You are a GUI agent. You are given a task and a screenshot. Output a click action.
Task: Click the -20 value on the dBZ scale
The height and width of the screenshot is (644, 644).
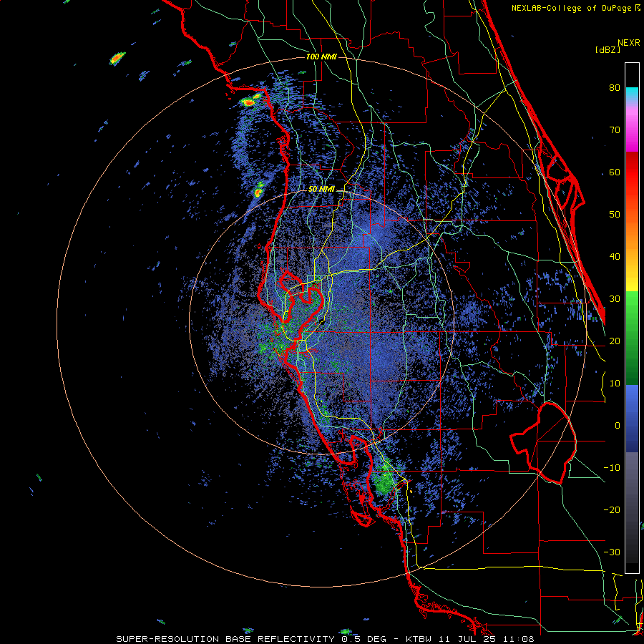coord(612,509)
